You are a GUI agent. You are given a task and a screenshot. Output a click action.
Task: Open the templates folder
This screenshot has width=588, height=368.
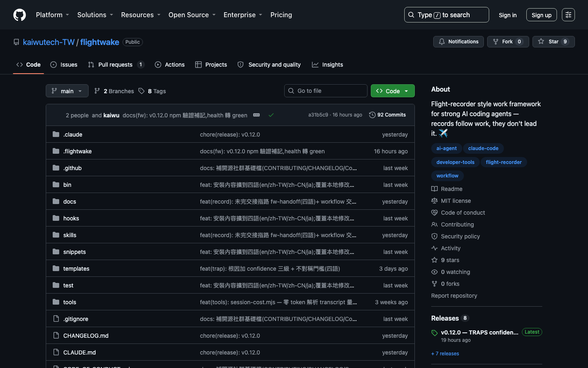click(76, 269)
